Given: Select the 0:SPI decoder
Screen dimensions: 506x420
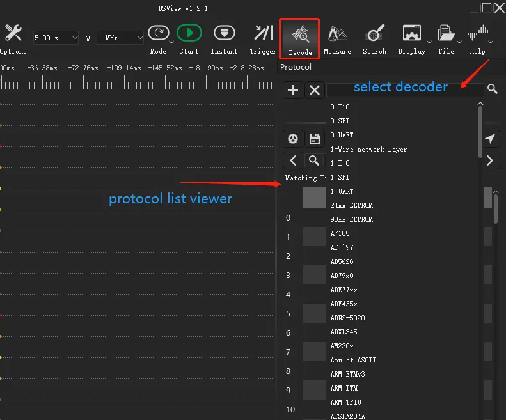Looking at the screenshot, I should [340, 121].
